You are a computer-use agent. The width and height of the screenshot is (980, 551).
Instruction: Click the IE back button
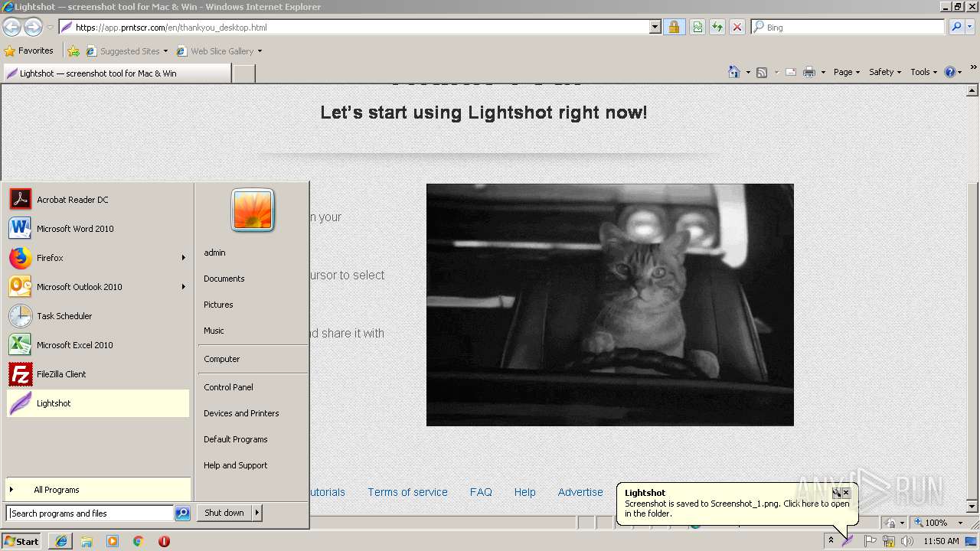point(11,27)
